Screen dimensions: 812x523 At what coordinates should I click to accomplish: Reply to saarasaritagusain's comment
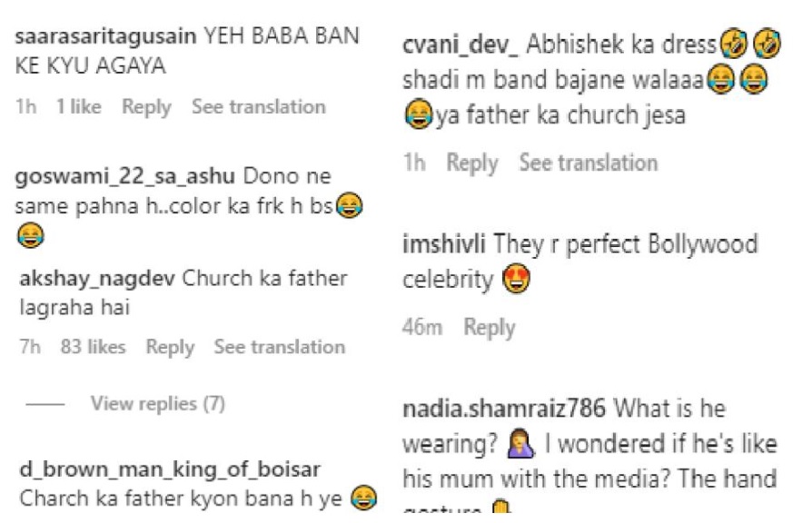(146, 107)
